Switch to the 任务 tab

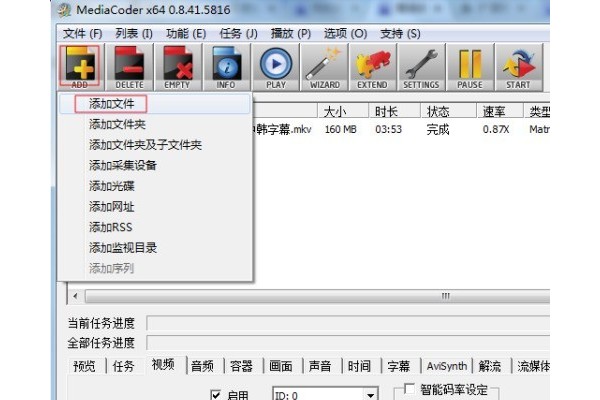[124, 366]
